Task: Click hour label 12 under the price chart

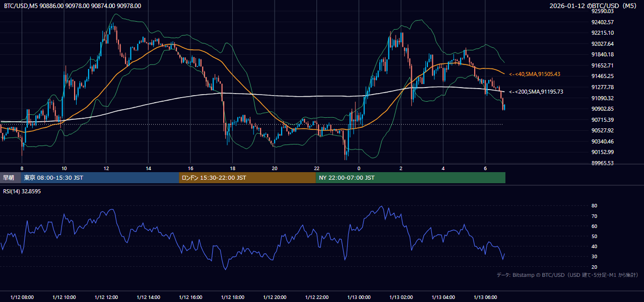Action: [x=106, y=168]
